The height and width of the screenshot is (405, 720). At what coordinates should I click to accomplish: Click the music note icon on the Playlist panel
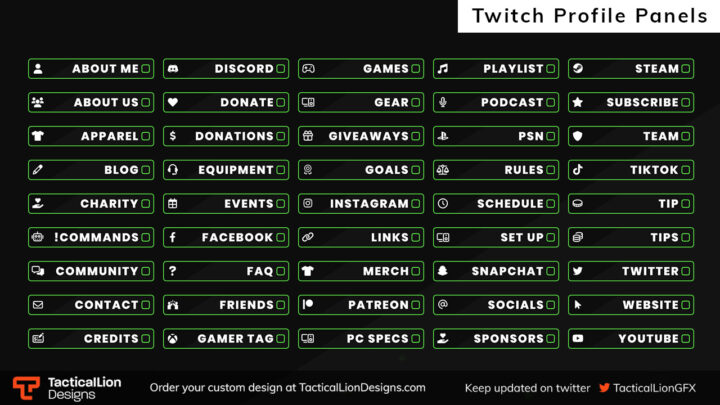(x=443, y=69)
